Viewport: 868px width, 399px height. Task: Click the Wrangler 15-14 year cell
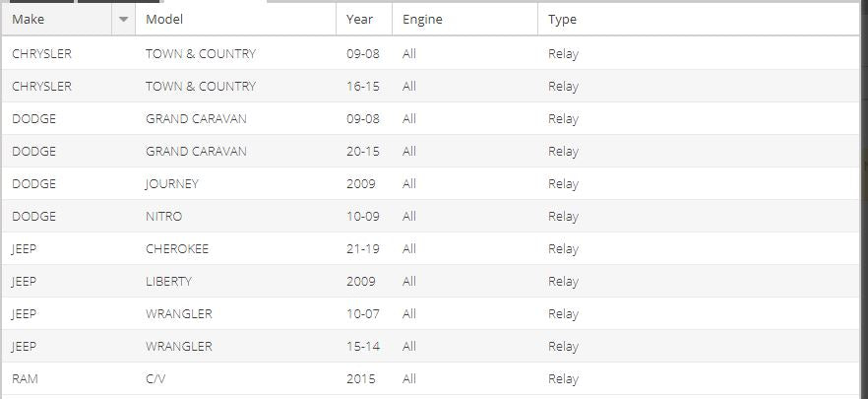[361, 347]
